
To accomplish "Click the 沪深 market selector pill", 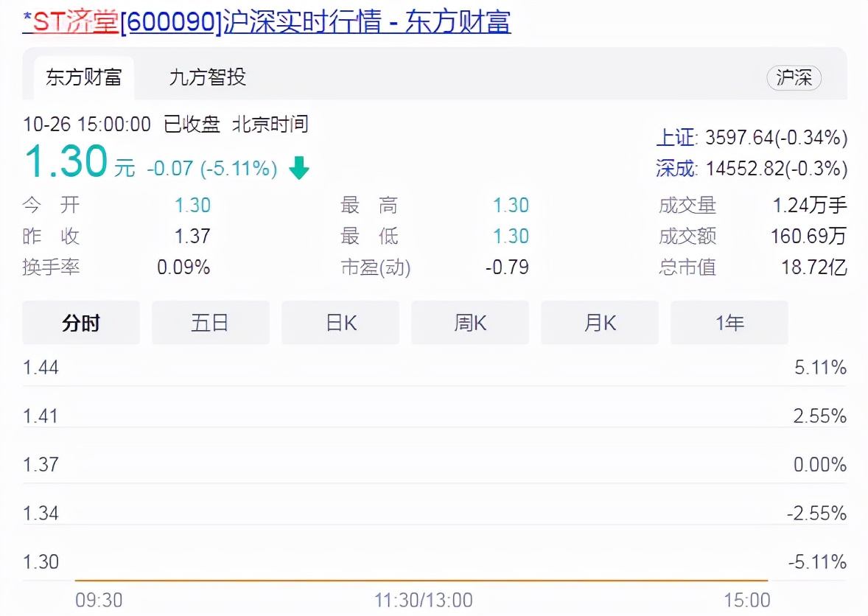I will click(794, 78).
